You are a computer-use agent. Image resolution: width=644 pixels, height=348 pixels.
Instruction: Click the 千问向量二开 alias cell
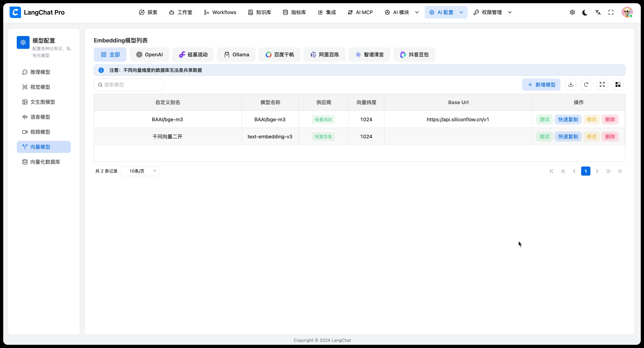[x=167, y=137]
